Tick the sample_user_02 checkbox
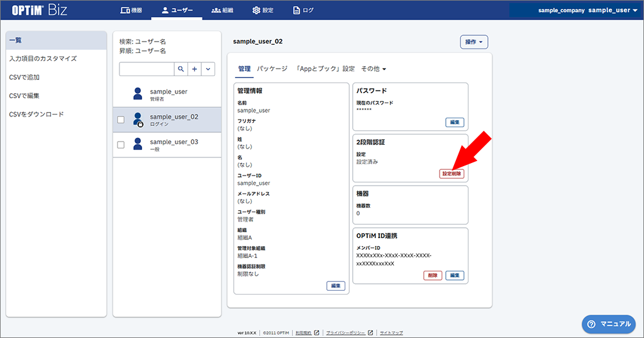The image size is (644, 338). (x=121, y=120)
